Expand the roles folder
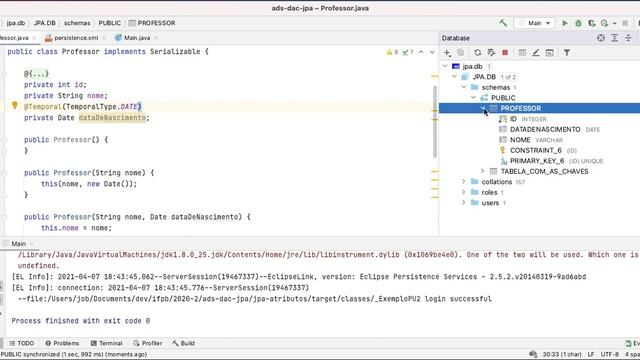Viewport: 640px width, 360px height. 464,192
